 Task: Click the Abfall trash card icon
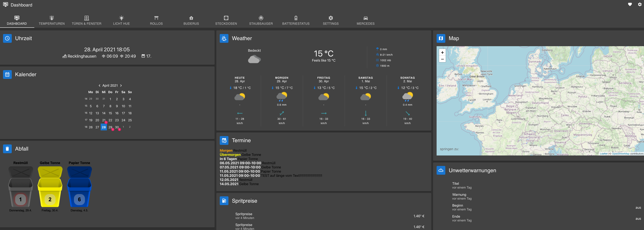7,149
